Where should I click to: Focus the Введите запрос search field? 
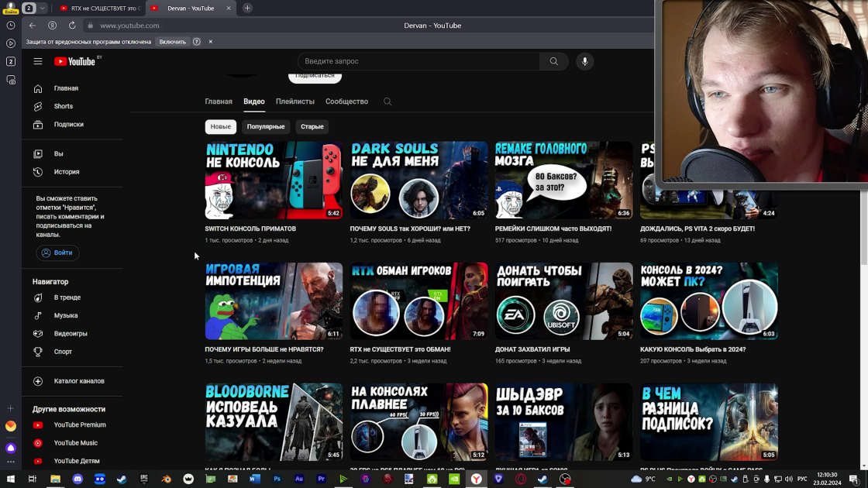click(x=418, y=61)
